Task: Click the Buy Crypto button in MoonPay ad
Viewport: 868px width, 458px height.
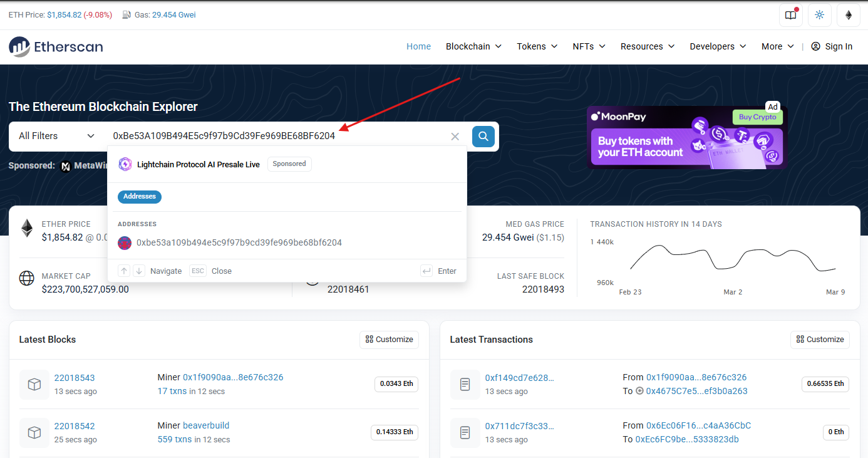Action: point(757,117)
